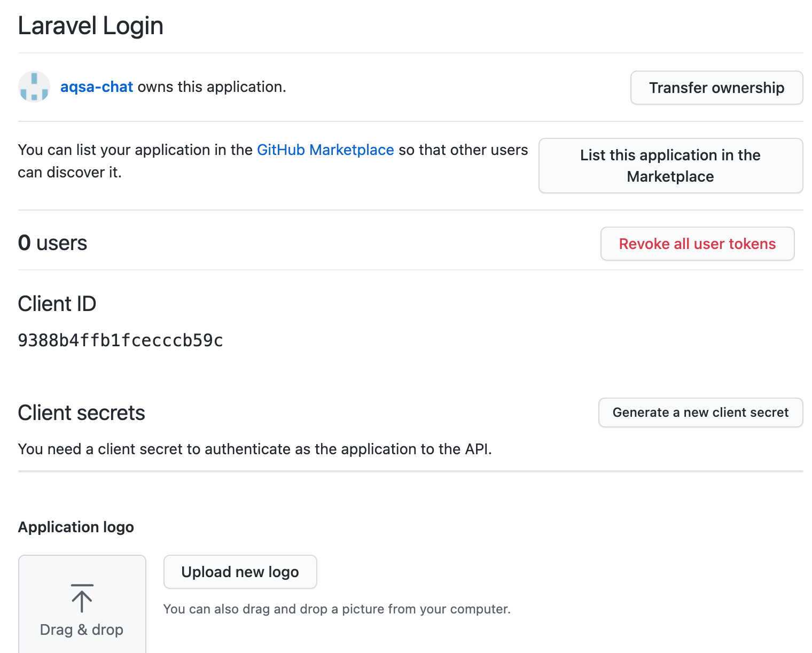Click the "Drag & drop" caption text
The image size is (812, 653).
click(x=82, y=629)
